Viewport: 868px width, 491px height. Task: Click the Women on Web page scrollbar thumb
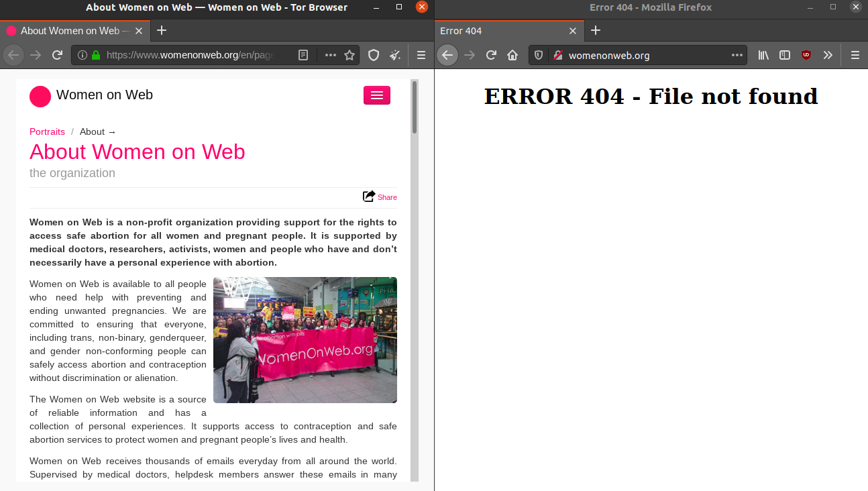(415, 107)
